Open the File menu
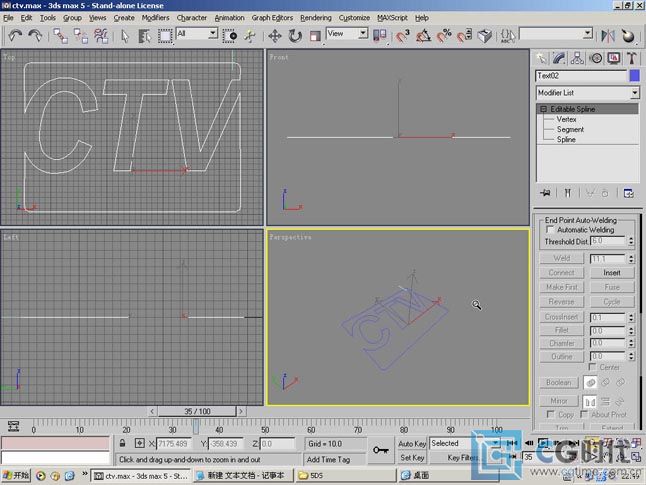 [x=8, y=18]
